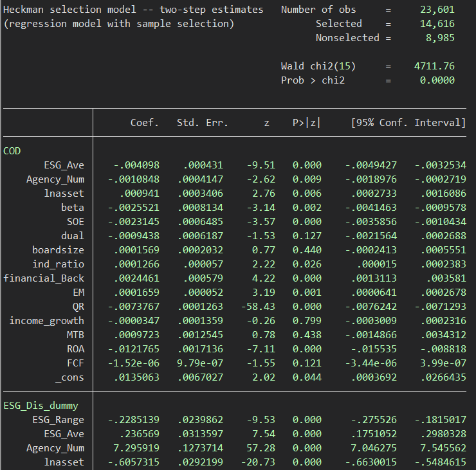The height and width of the screenshot is (470, 476).
Task: Click the 95% Conf. Interval header
Action: click(x=408, y=123)
